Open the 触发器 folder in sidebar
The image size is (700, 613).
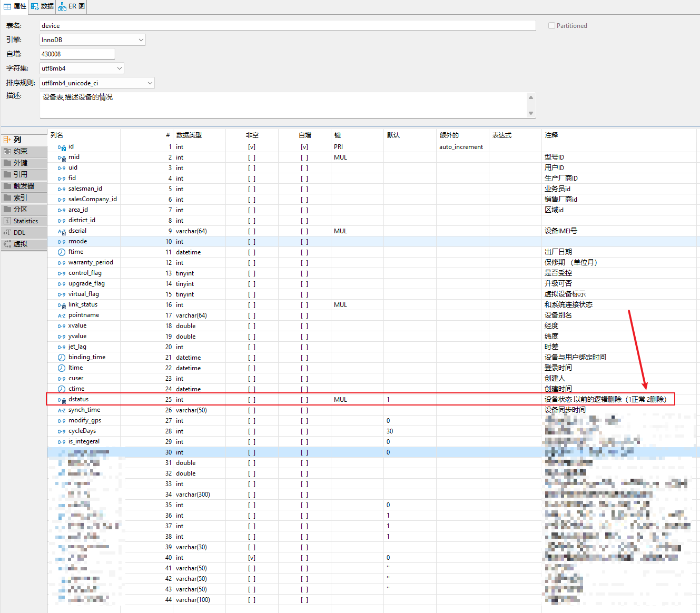23,186
